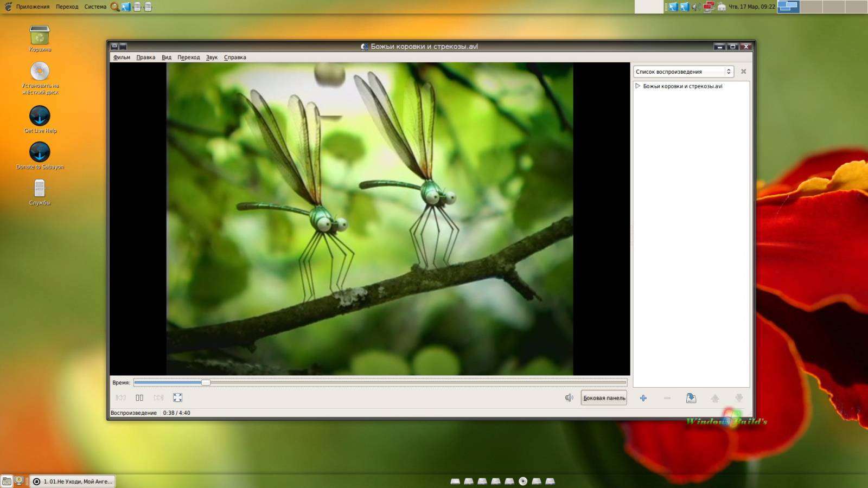Click the red network monitors tray icon
The width and height of the screenshot is (868, 488).
click(709, 7)
